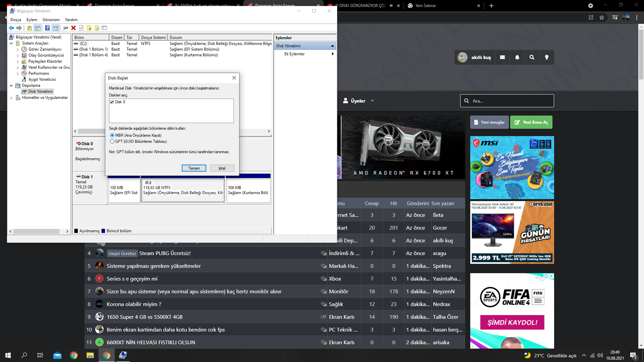
Task: Open the forum messages envelope icon
Action: (502, 57)
